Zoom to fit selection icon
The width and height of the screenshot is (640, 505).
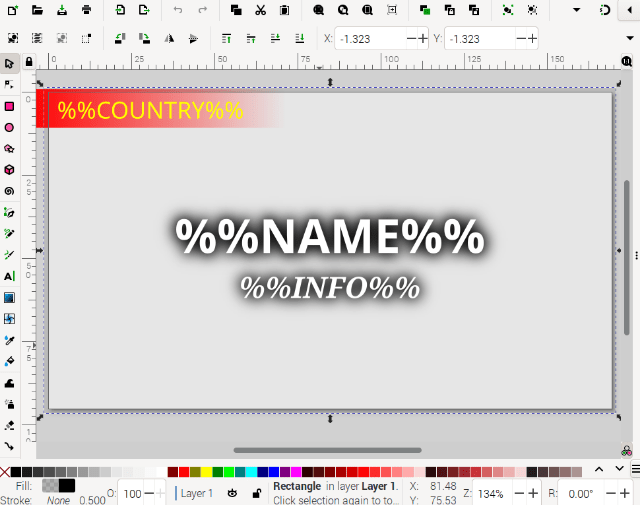318,10
